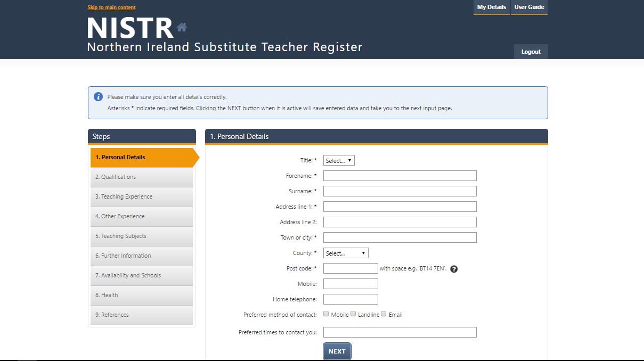644x361 pixels.
Task: Open post code help question mark icon
Action: (454, 269)
